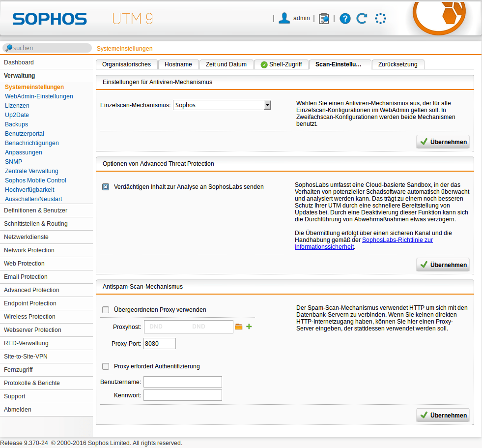Toggle sending suspicious content to SophosLabs
Image resolution: width=482 pixels, height=448 pixels.
pos(106,187)
